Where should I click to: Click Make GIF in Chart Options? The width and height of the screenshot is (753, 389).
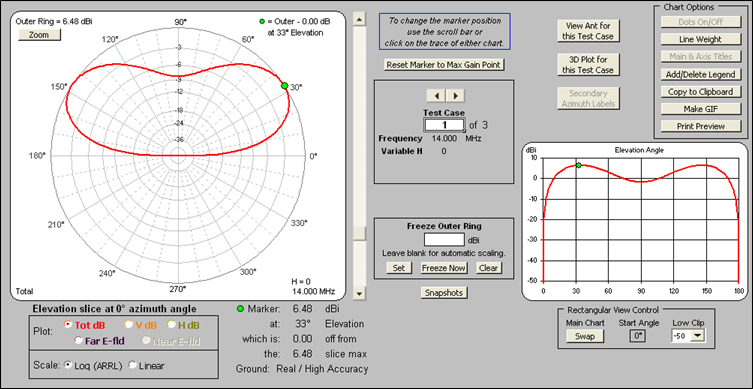tap(700, 109)
